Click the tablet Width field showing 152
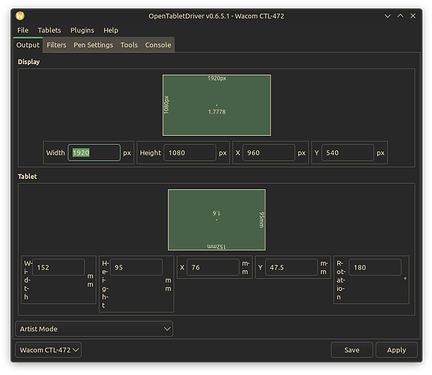This screenshot has width=432, height=375. [59, 267]
